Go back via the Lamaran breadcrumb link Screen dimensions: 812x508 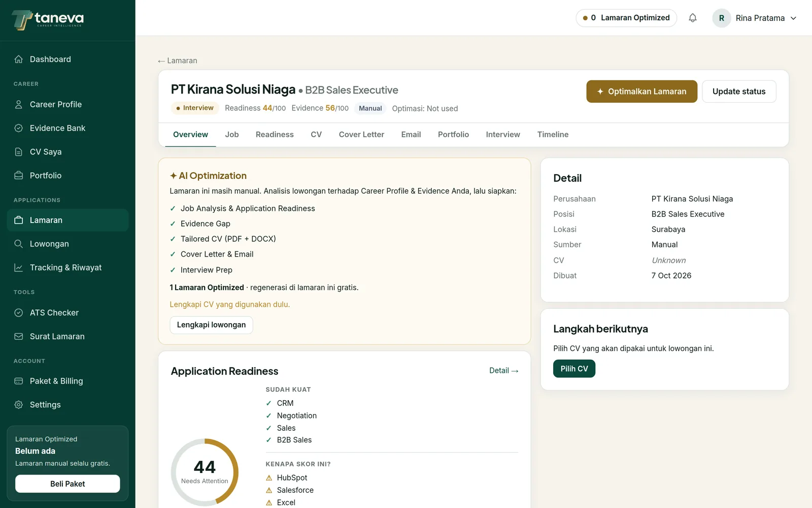pyautogui.click(x=178, y=60)
